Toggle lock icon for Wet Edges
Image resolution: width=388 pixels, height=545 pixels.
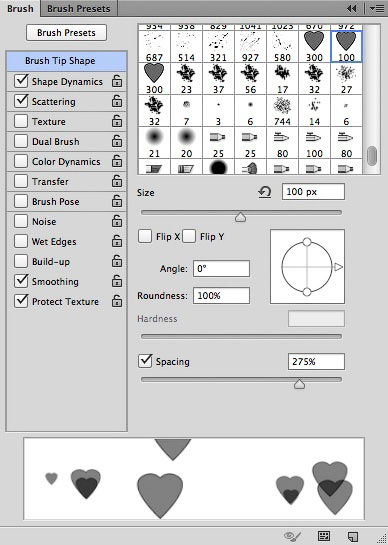pos(117,241)
